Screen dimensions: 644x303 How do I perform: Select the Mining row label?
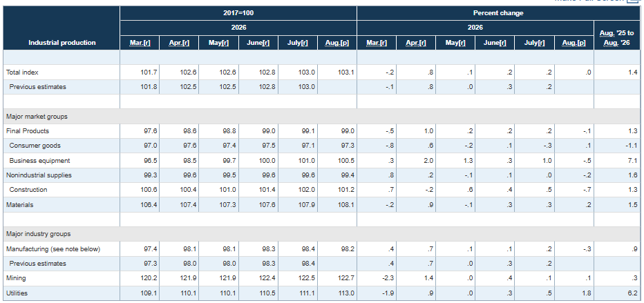tap(16, 278)
